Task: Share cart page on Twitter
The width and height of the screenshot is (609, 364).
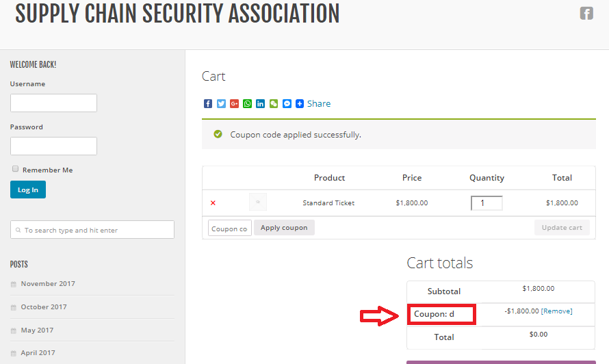Action: click(x=221, y=104)
